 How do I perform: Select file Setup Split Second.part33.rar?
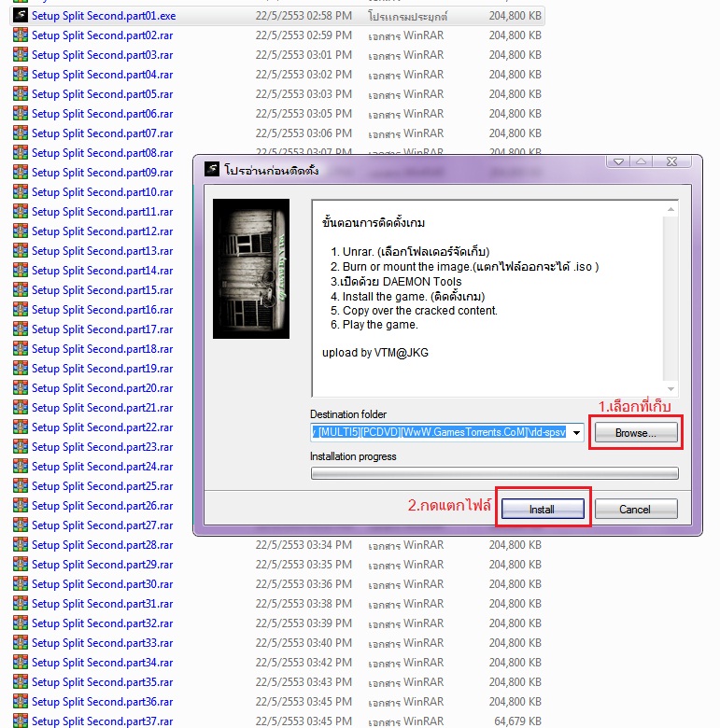click(x=102, y=642)
